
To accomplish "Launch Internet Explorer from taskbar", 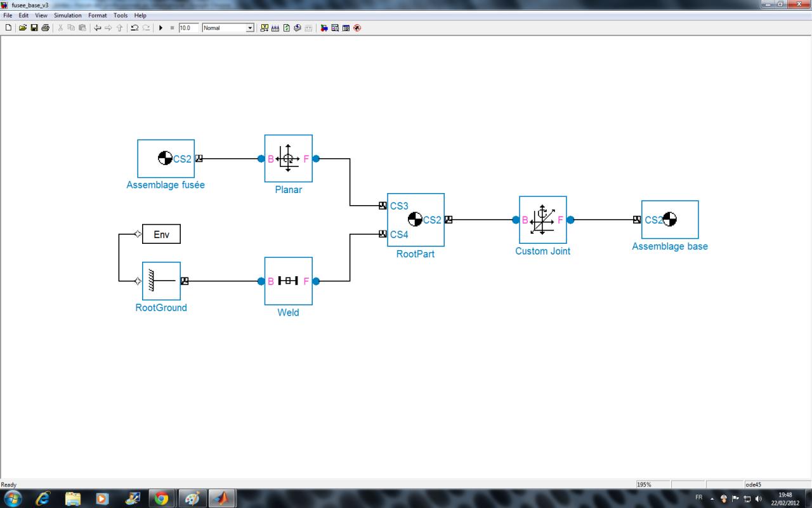I will [x=43, y=498].
